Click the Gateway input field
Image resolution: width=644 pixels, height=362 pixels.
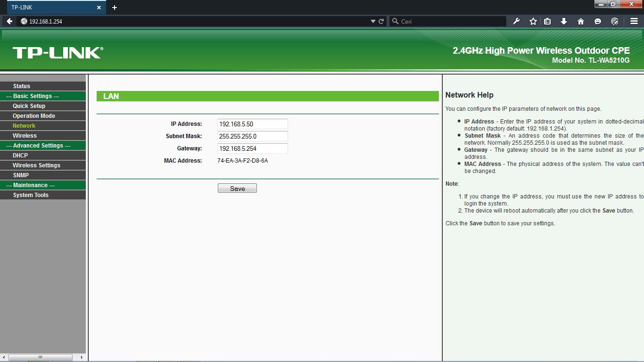[x=252, y=148]
